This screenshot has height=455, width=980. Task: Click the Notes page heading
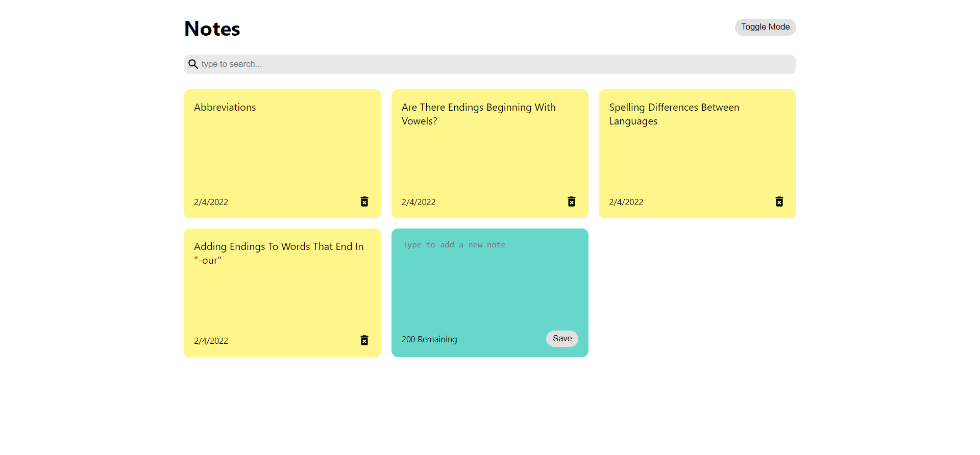click(212, 29)
